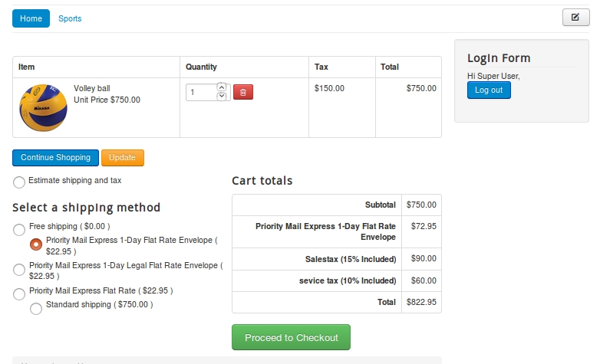Open the Home menu tab
600x364 pixels.
[31, 18]
